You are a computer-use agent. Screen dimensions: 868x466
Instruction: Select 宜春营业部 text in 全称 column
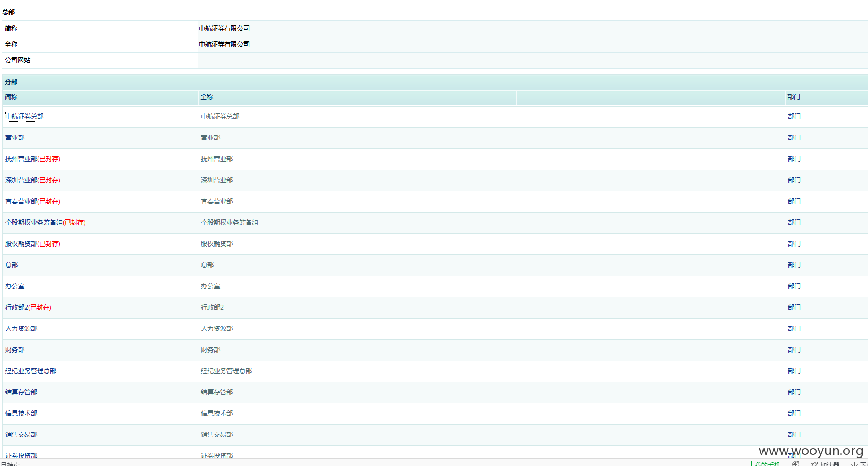point(217,201)
